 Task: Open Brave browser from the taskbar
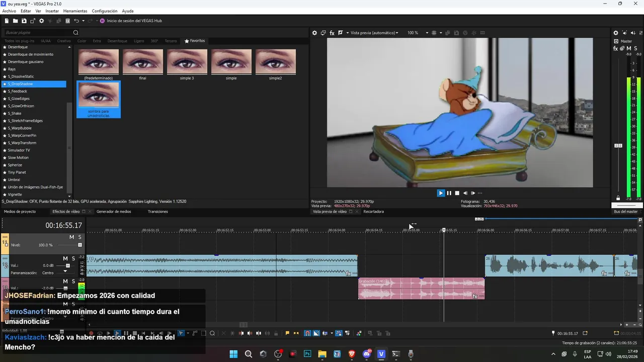352,354
